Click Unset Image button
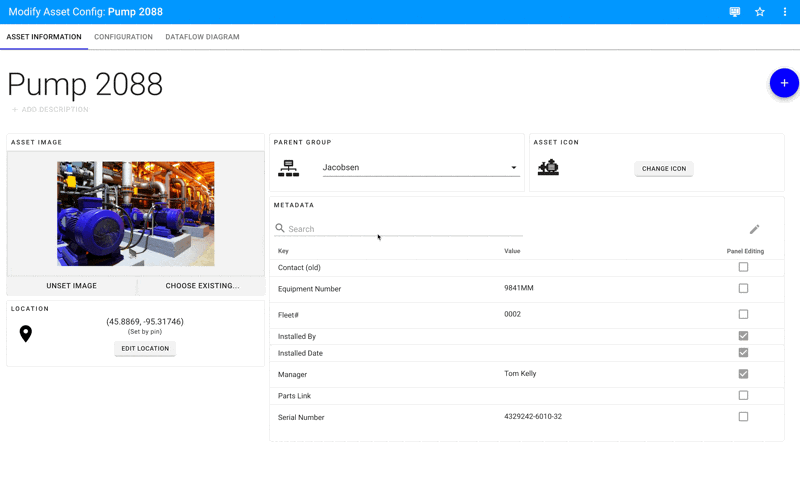 point(71,286)
